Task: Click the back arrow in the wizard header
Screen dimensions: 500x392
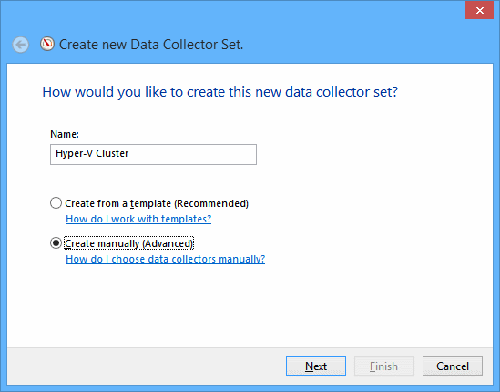Action: pos(21,45)
